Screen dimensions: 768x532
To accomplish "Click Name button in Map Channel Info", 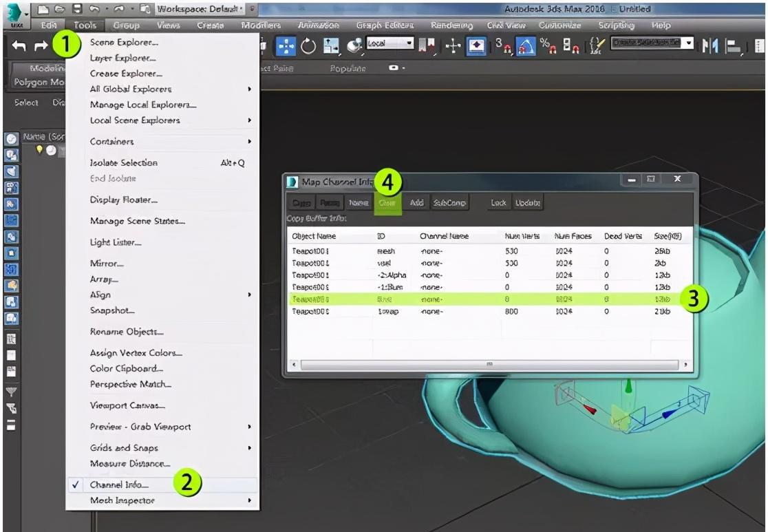I will point(359,203).
